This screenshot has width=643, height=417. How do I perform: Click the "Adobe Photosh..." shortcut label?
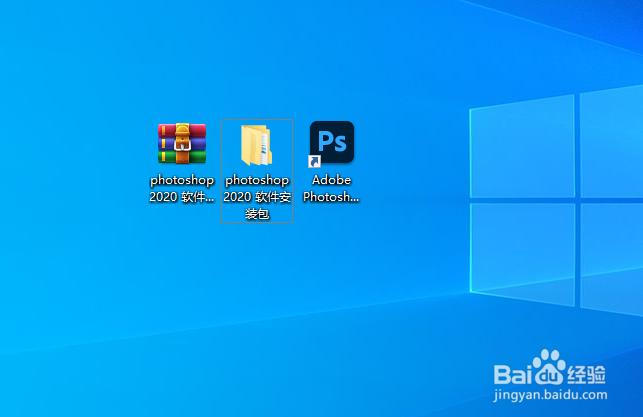tap(331, 188)
